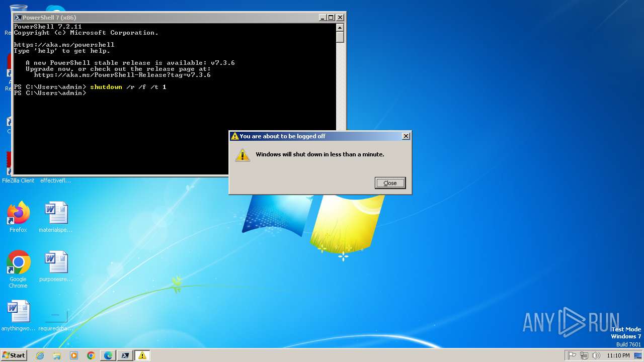The width and height of the screenshot is (644, 362).
Task: Dismiss dialog using the title bar X
Action: point(406,136)
